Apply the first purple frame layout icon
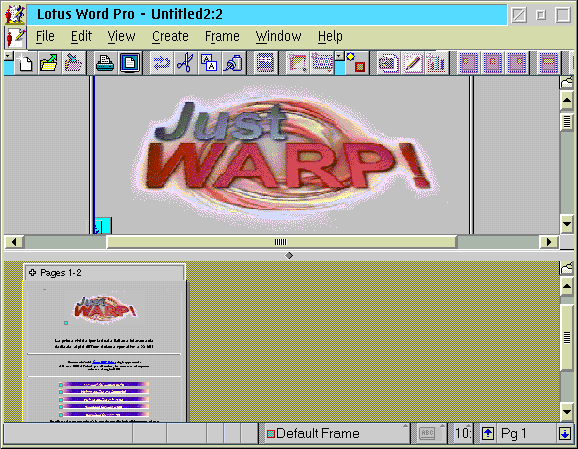The height and width of the screenshot is (449, 578). 469,63
